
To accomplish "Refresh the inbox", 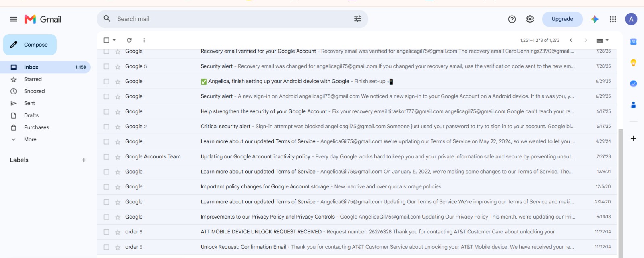I will click(129, 40).
